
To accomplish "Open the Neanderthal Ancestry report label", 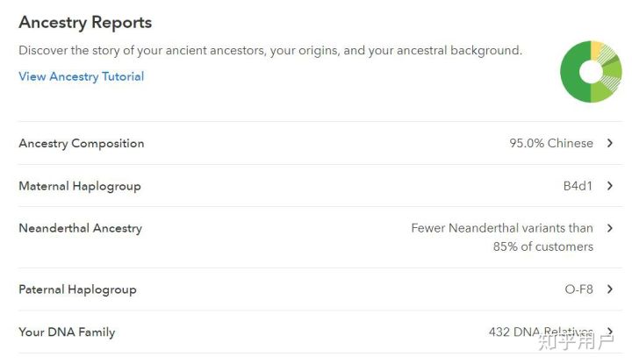I will pyautogui.click(x=80, y=228).
